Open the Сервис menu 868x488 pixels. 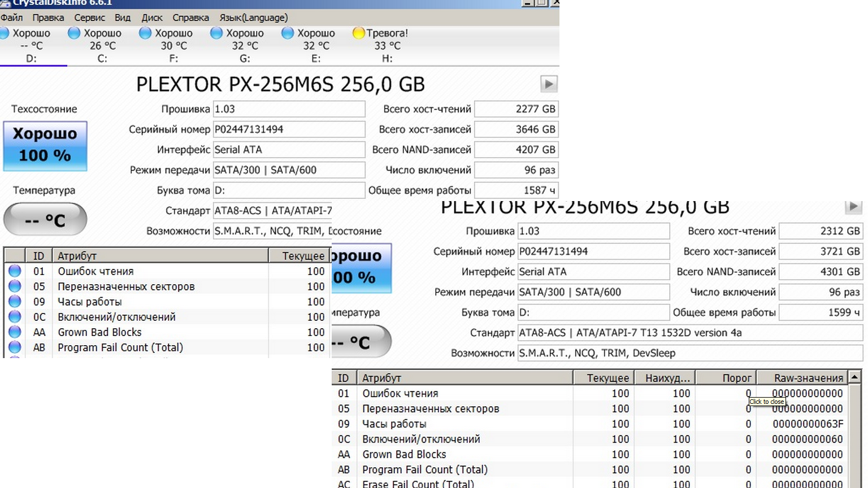tap(89, 18)
